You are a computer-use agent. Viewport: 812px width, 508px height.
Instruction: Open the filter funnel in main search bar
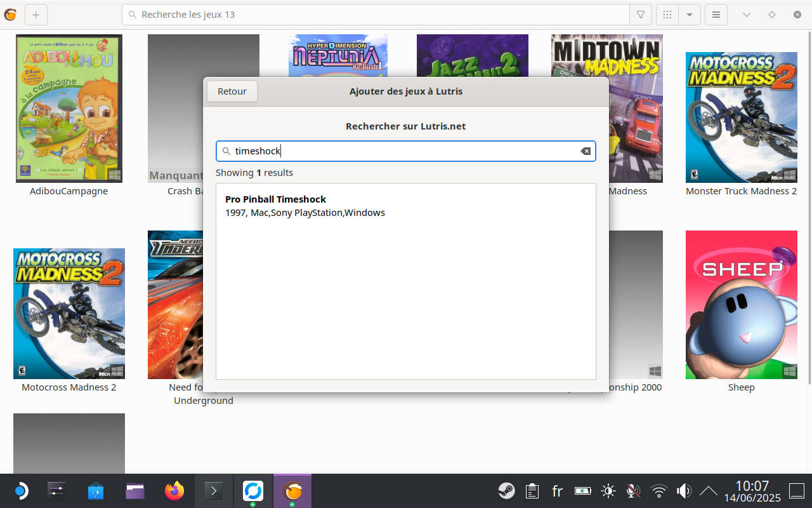click(641, 15)
